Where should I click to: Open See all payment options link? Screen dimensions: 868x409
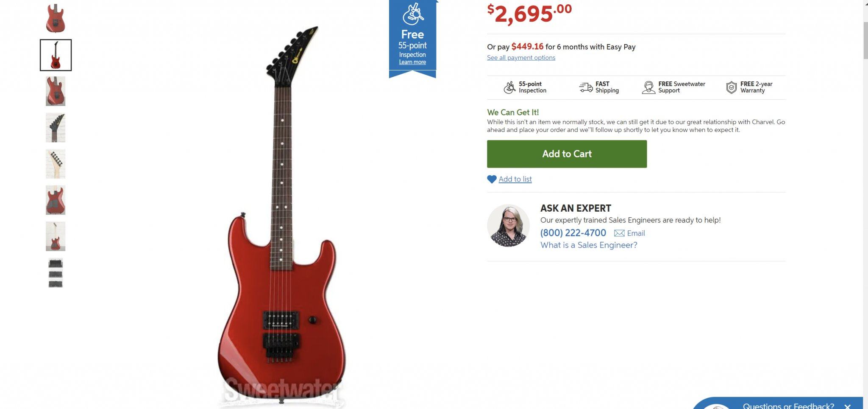click(521, 58)
